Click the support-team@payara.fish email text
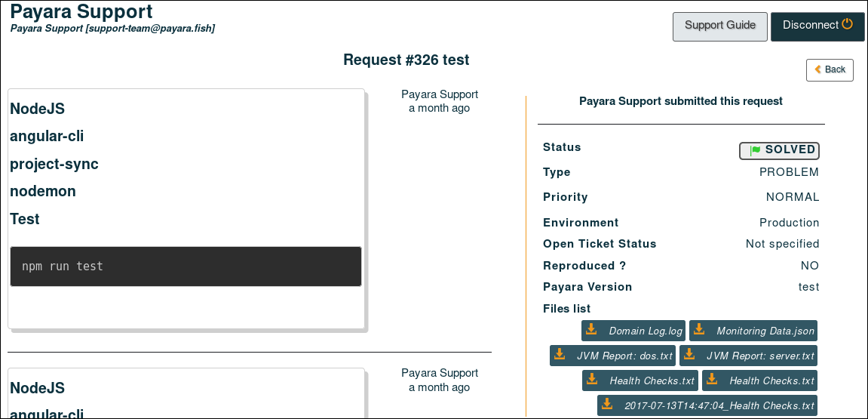 click(150, 28)
